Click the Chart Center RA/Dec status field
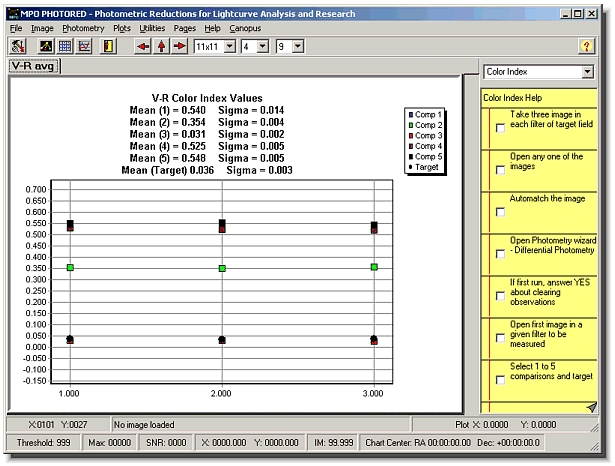 [452, 443]
